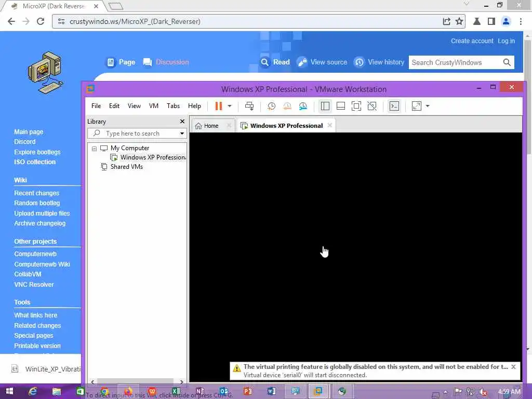Open the ISO collection sidebar link

[35, 162]
